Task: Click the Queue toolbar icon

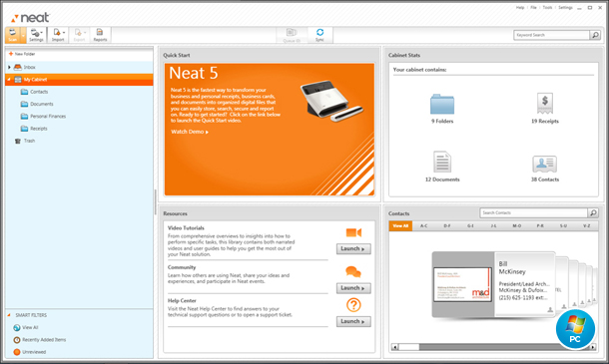Action: 292,35
